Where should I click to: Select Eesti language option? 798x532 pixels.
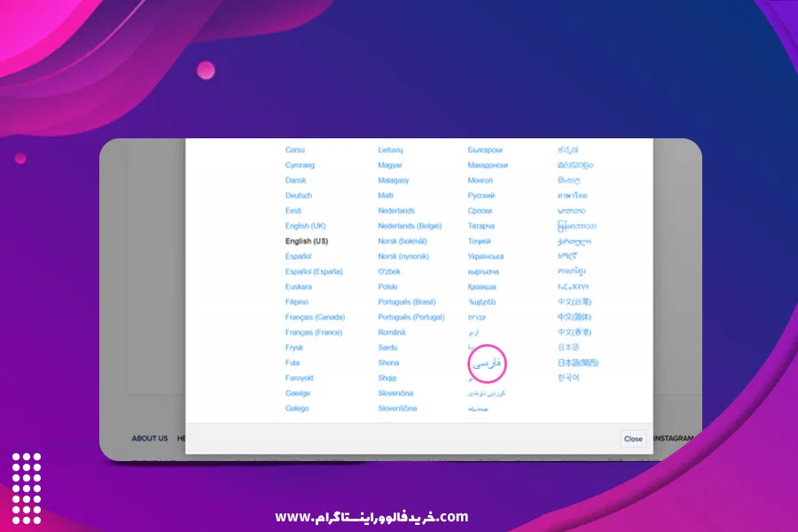tap(293, 211)
